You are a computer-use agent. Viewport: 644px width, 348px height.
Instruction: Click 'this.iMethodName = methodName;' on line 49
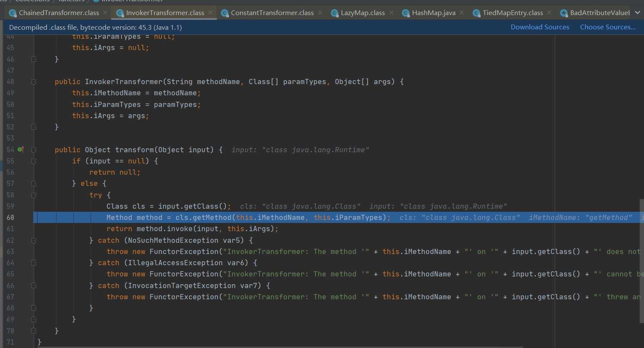tap(137, 93)
